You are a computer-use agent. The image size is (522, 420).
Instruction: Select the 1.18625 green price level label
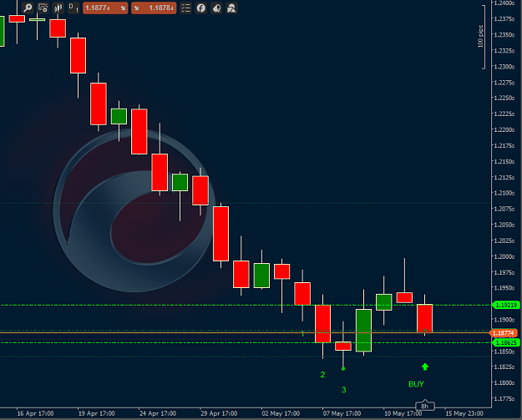click(x=506, y=342)
